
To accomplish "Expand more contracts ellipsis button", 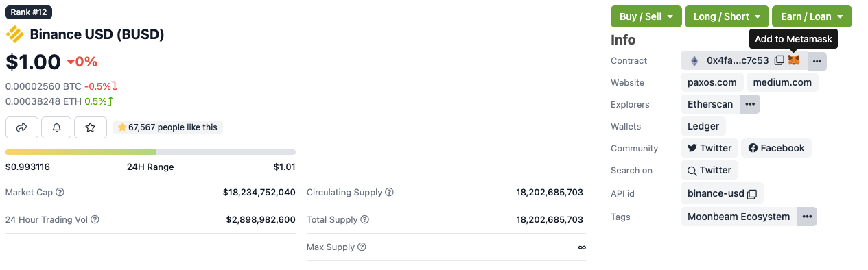I will tap(817, 61).
